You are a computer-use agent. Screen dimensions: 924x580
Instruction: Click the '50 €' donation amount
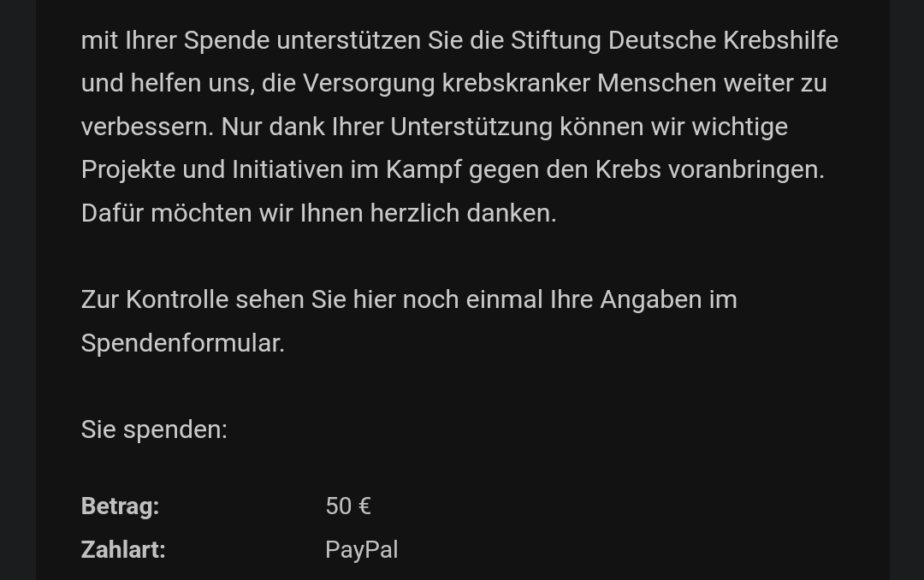click(x=348, y=506)
